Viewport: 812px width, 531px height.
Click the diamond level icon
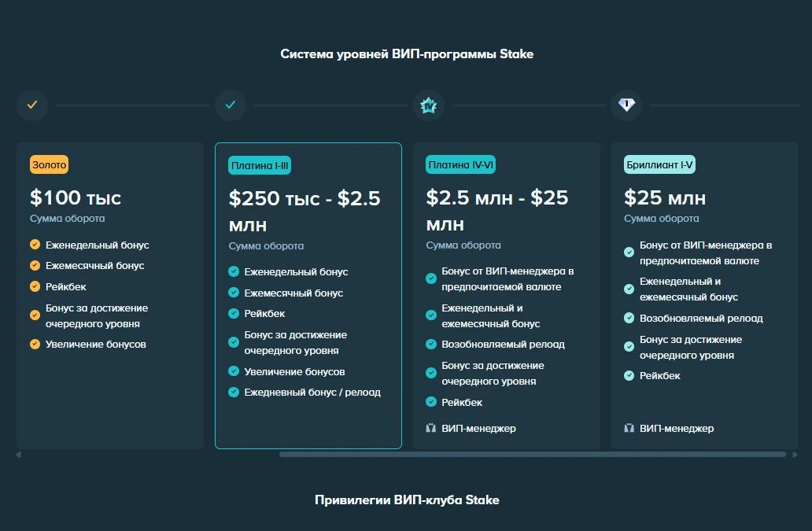626,105
